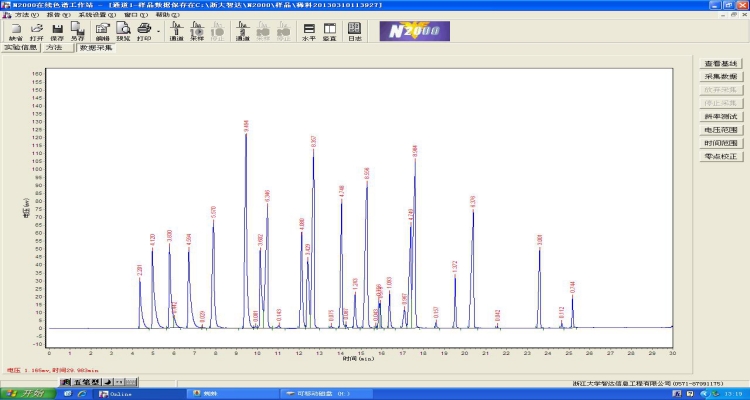This screenshot has width=750, height=400.
Task: Open the 帮助 (help) menu
Action: [x=167, y=15]
